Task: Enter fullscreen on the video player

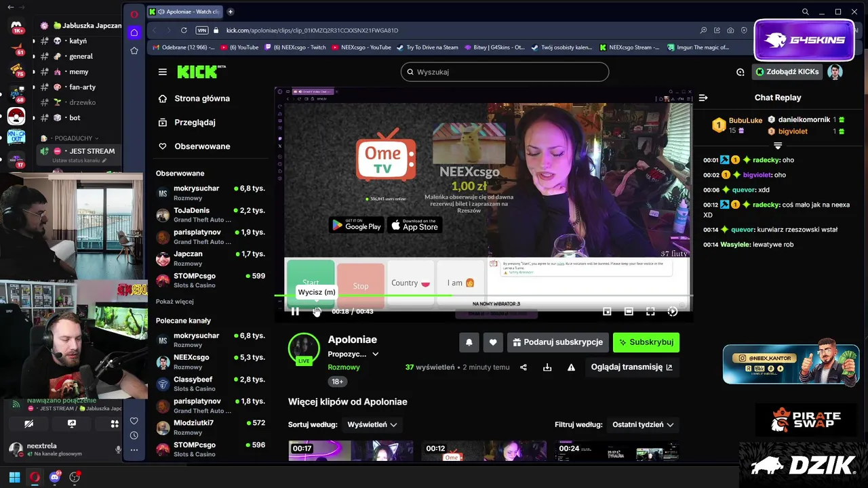Action: click(x=650, y=311)
